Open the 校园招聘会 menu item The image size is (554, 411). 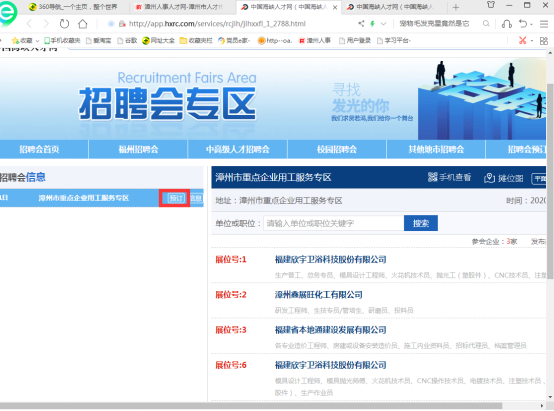click(337, 149)
